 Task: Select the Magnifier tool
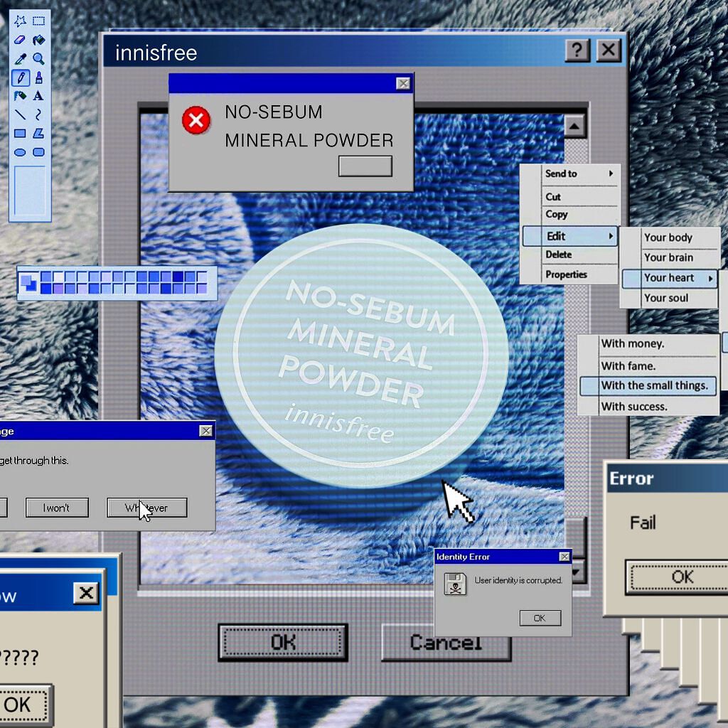tap(39, 58)
